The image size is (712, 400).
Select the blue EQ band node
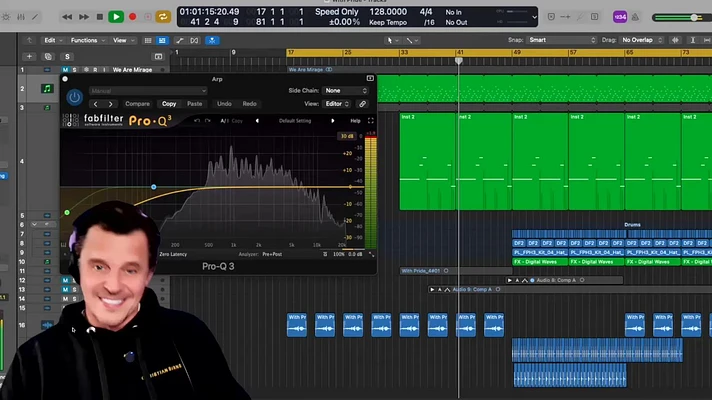[x=153, y=187]
